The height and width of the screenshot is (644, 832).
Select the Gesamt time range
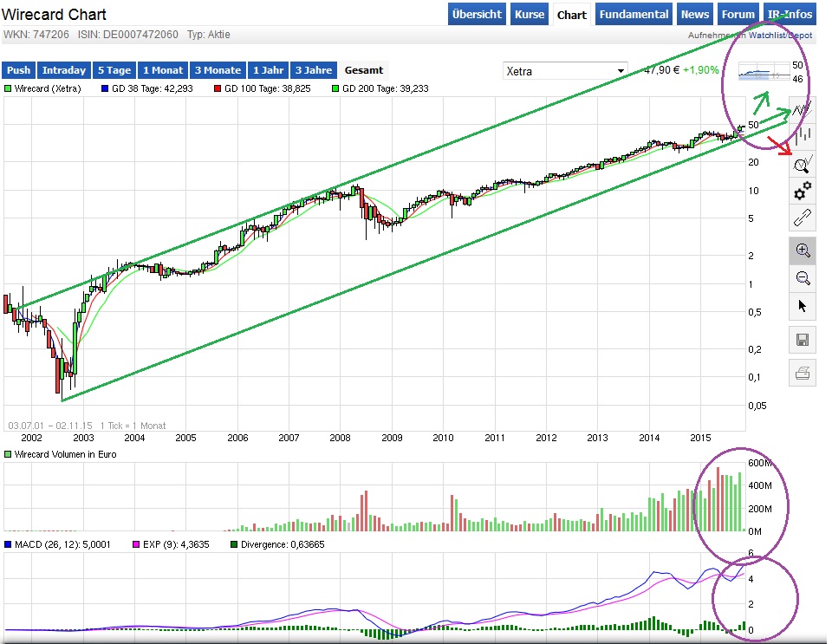(x=364, y=70)
